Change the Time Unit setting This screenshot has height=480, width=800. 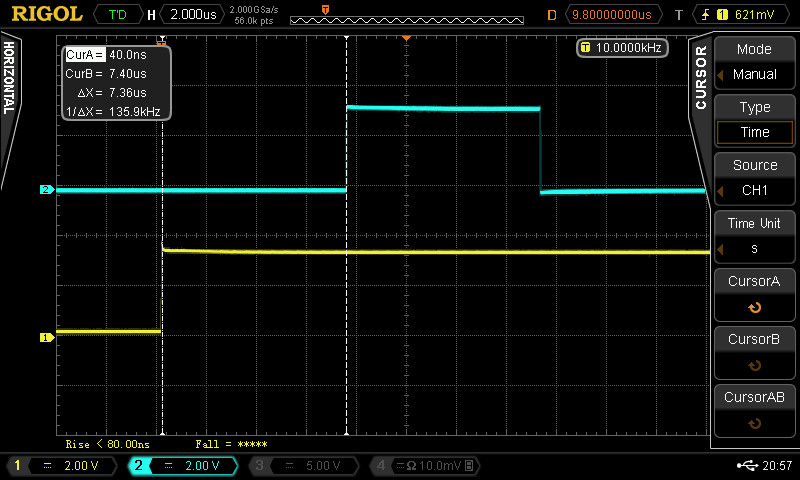(x=754, y=236)
